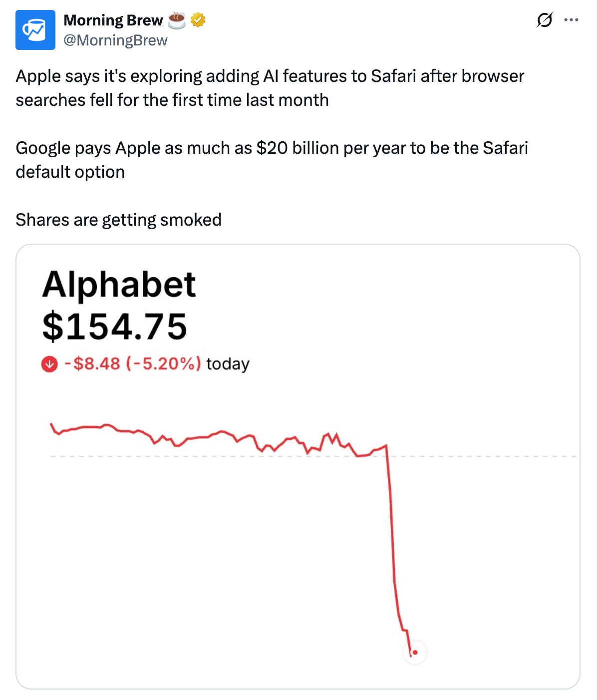
Task: Open Morning Brew profile avatar
Action: click(x=35, y=30)
